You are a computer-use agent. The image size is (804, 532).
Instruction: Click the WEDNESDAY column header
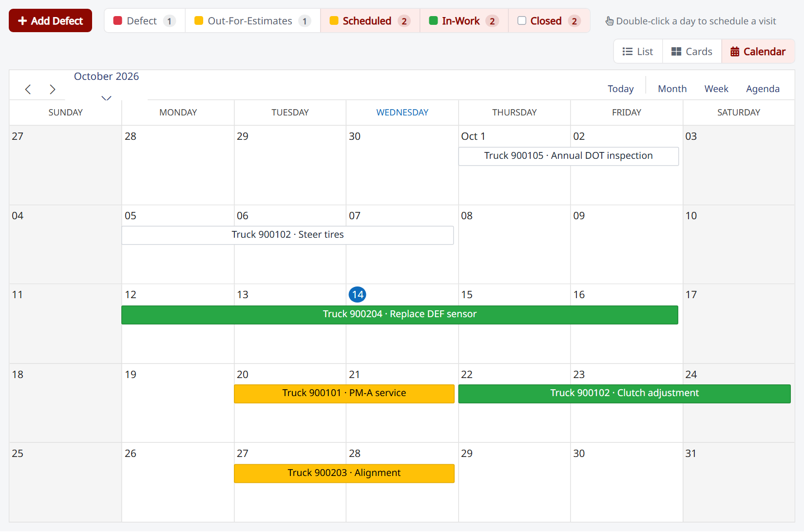[402, 113]
